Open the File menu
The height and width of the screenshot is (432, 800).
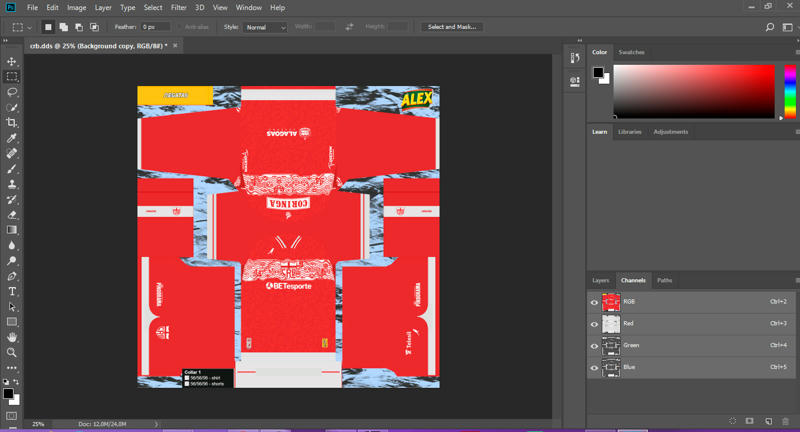[x=32, y=8]
